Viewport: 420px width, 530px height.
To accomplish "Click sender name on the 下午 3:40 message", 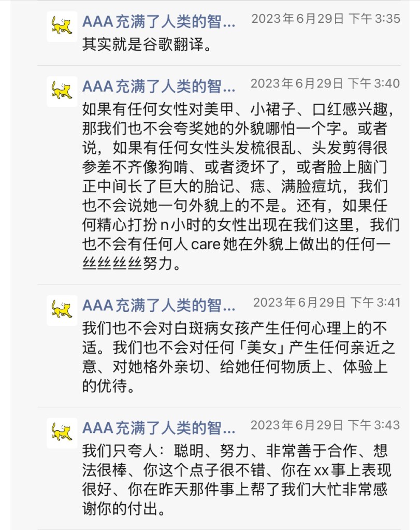I will point(158,85).
